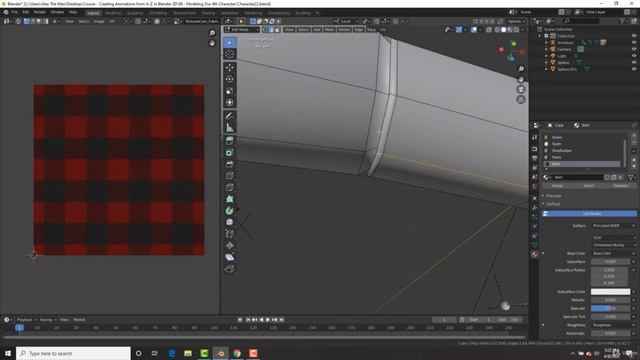The image size is (640, 360).
Task: Choose the Rotate tool
Action: (x=230, y=79)
